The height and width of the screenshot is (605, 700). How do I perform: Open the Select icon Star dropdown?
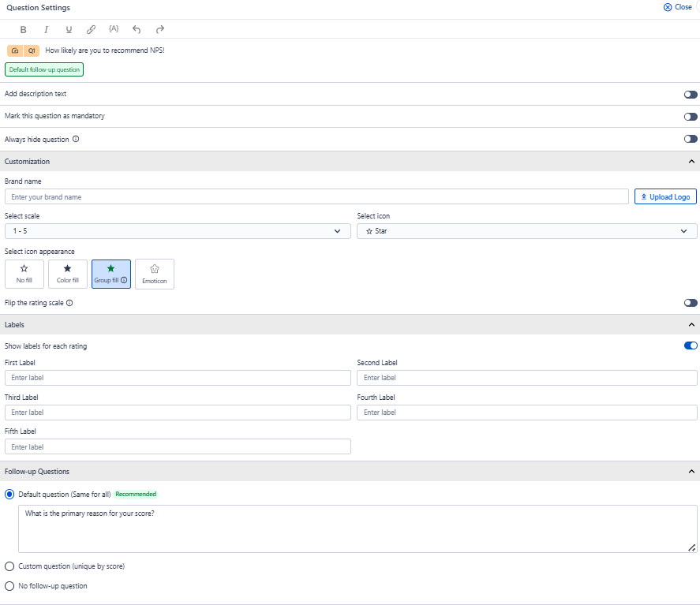527,231
